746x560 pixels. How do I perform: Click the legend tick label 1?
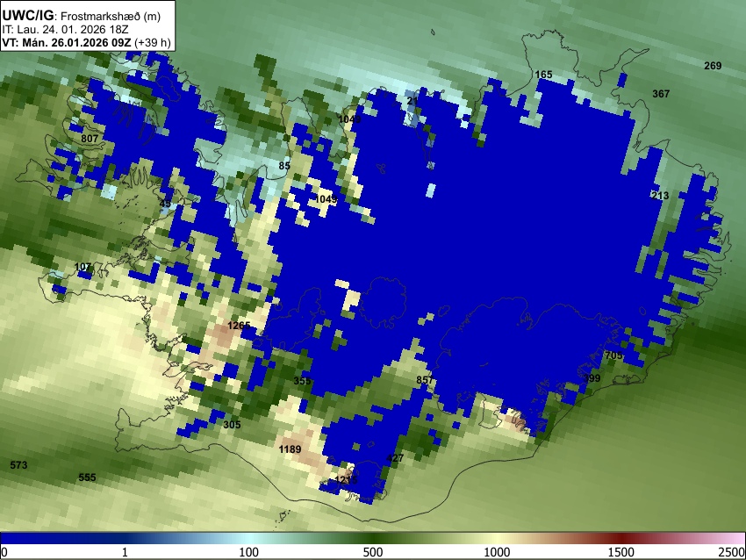click(x=125, y=552)
